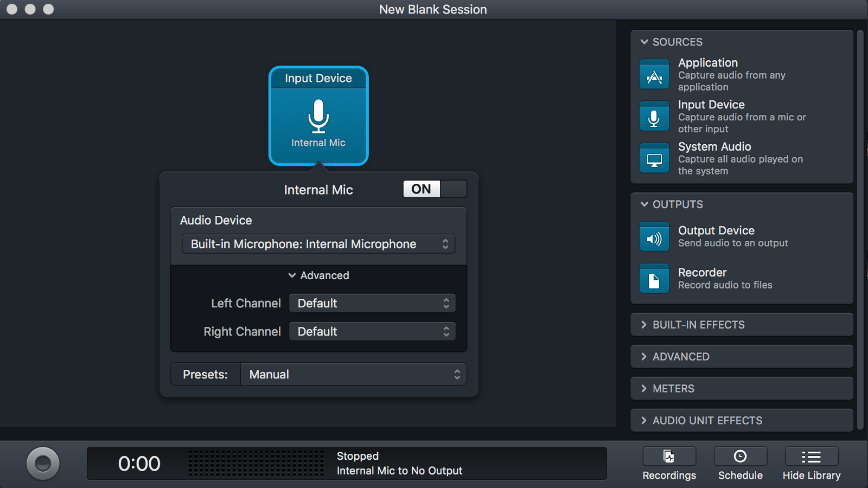The image size is (868, 488).
Task: Click the 0:00 timer display
Action: point(139,464)
